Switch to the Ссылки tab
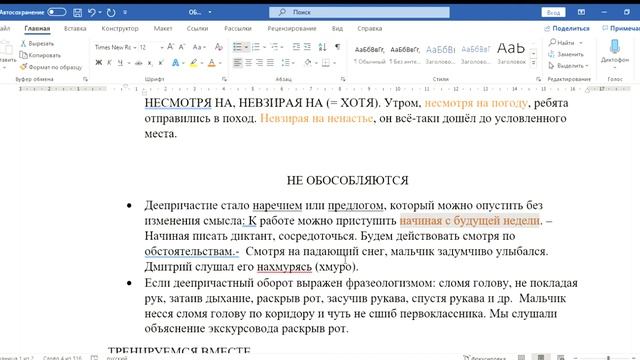The height and width of the screenshot is (360, 640). tap(198, 28)
